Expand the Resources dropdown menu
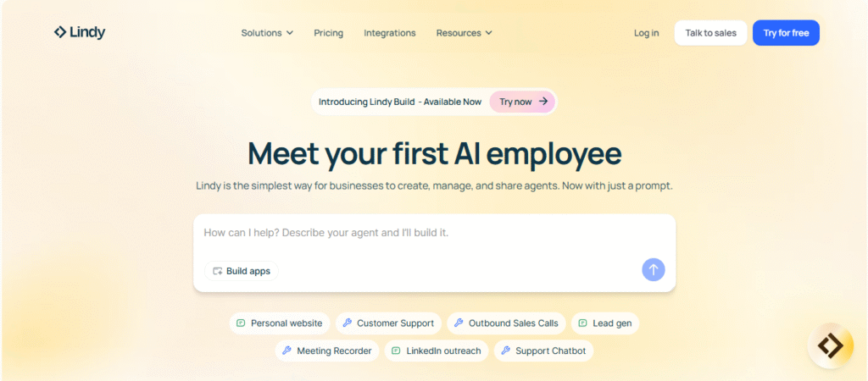The image size is (868, 381). (464, 33)
